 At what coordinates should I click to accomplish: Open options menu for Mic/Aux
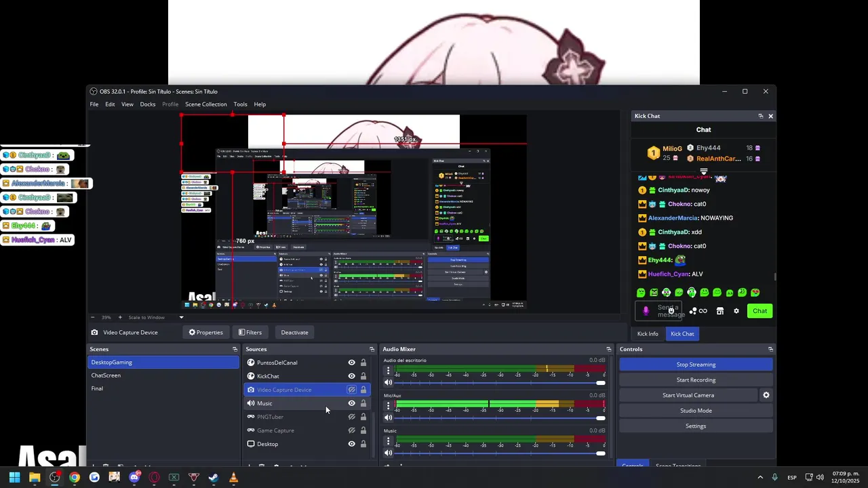pos(388,406)
